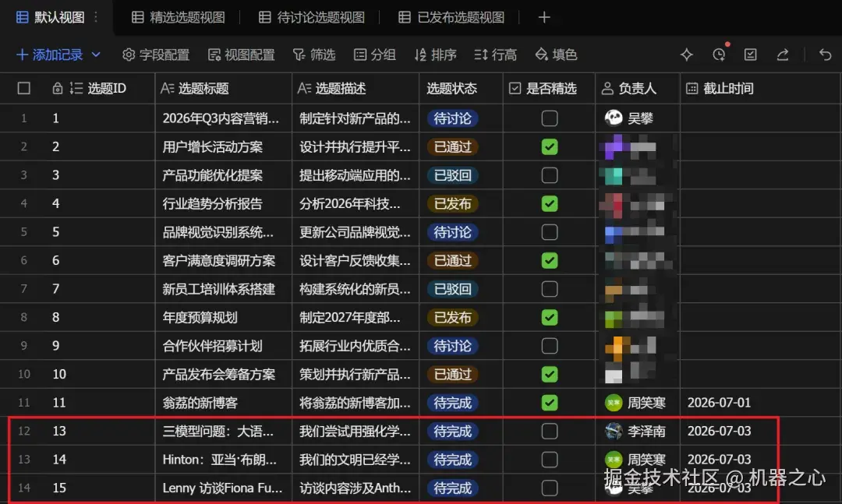Uncheck 是否精选 for 行业趋势分析报告 row
Screen dimensions: 842x504
point(550,203)
